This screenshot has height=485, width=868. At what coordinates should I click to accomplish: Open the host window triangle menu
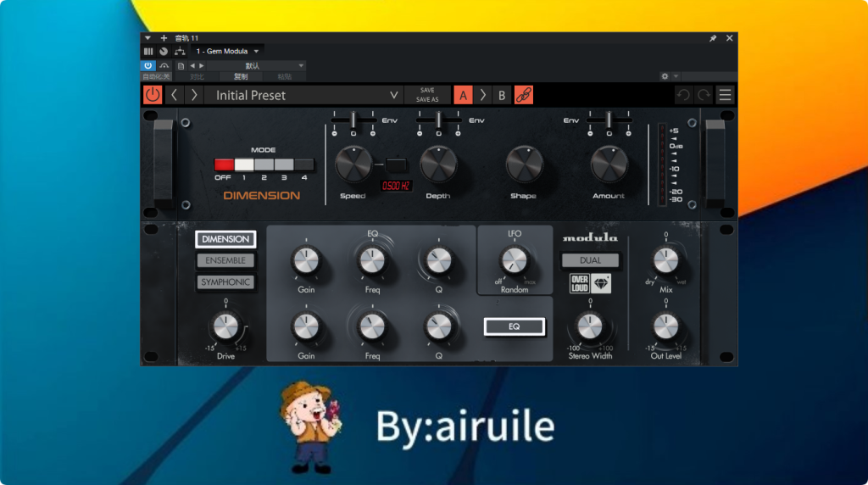pos(147,38)
